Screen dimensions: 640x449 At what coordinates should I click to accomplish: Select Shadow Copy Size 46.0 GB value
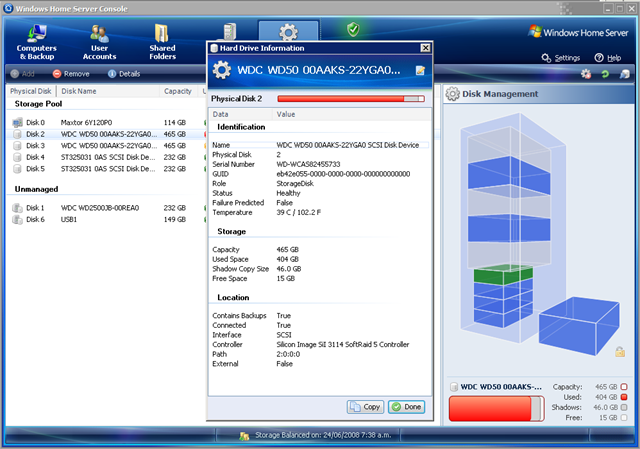pyautogui.click(x=289, y=269)
